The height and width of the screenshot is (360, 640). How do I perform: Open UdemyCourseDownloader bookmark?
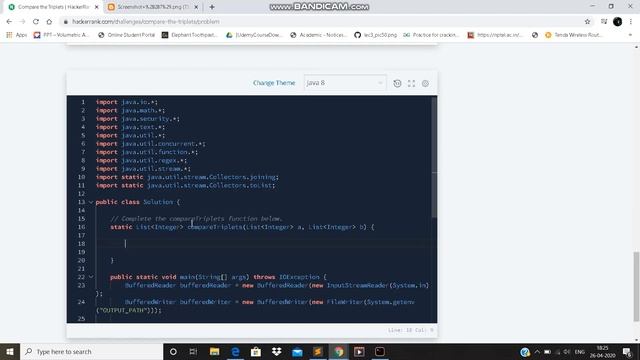(254, 35)
